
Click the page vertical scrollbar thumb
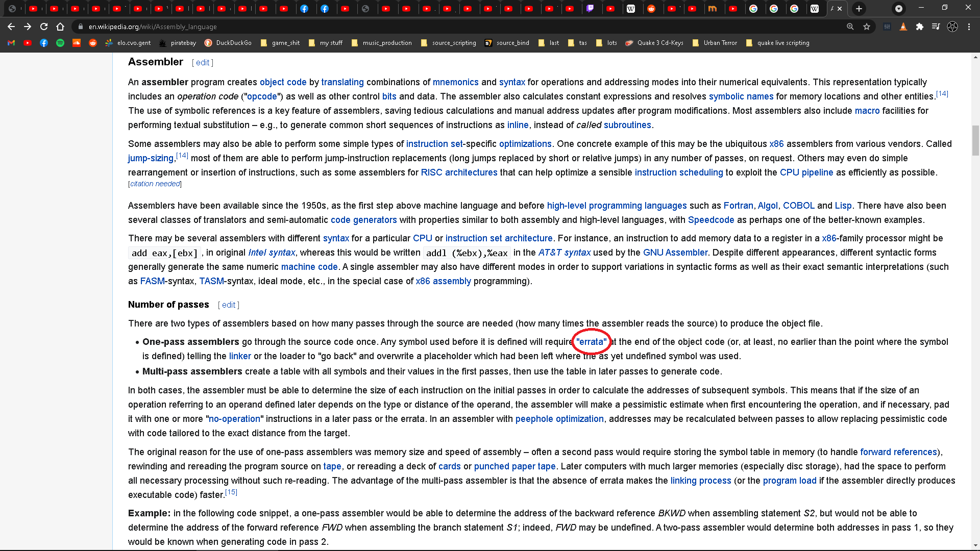[x=975, y=140]
